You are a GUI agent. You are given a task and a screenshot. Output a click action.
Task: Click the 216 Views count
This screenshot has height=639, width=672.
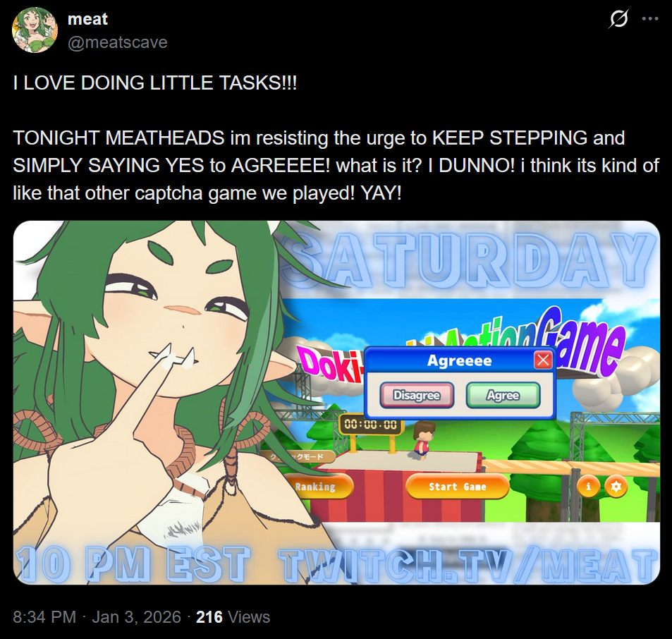[233, 617]
